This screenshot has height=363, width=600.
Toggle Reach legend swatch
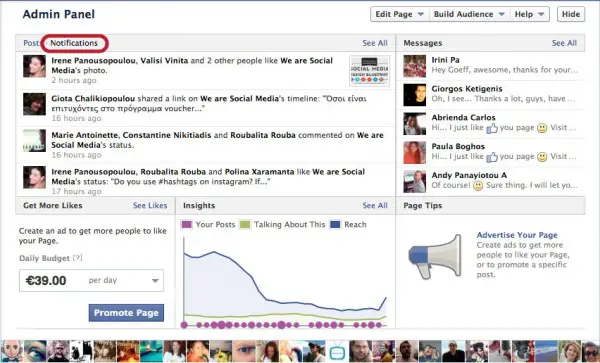point(335,225)
